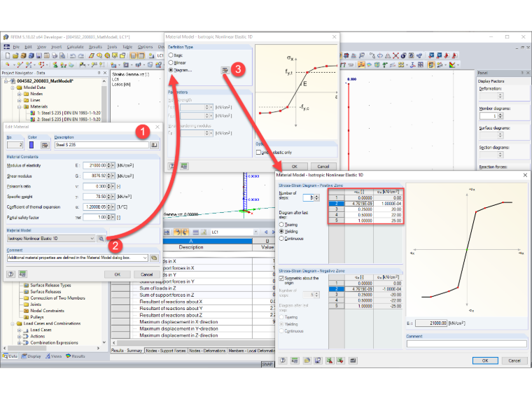Expand the Lines tree item
Viewport: 532px width, 399px height.
click(20, 100)
